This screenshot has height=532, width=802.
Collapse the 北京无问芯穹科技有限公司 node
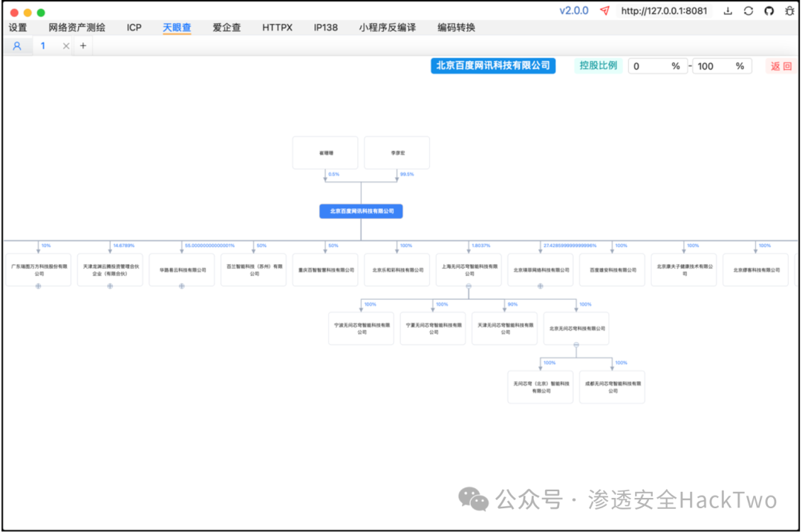click(x=576, y=345)
